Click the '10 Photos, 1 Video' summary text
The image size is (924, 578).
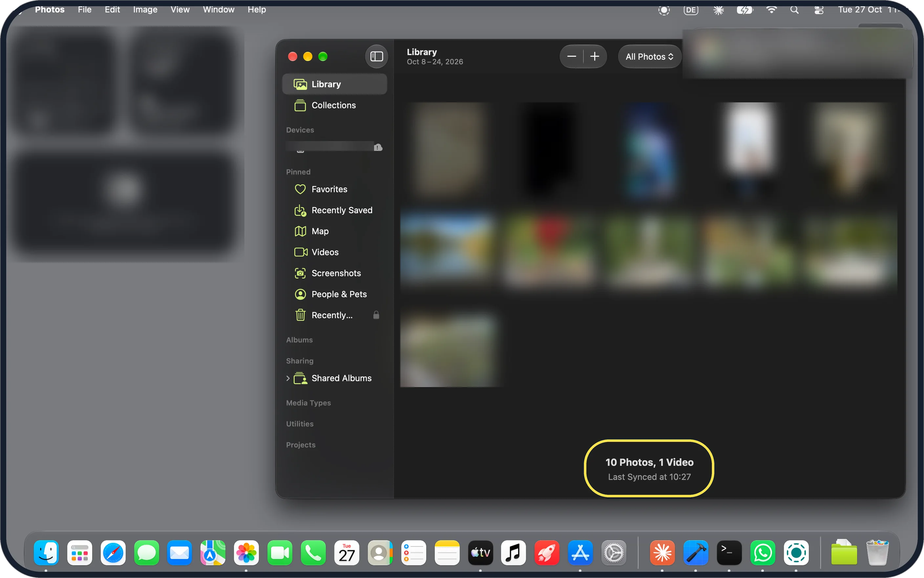(x=649, y=463)
